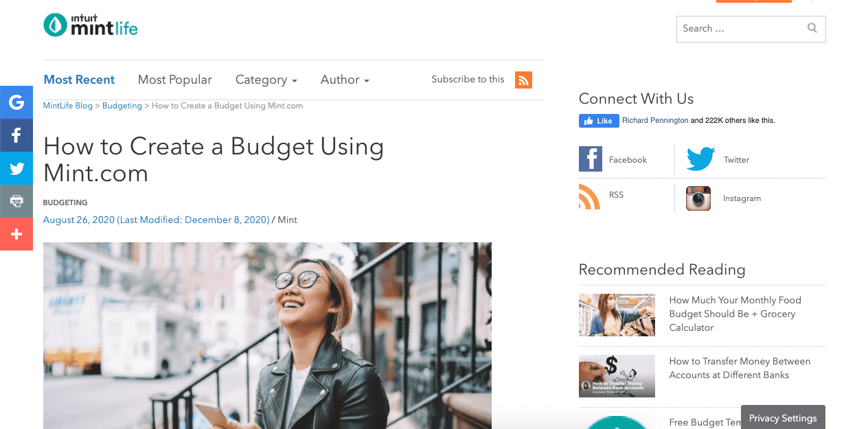Click the Connect With Us heading
This screenshot has width=868, height=429.
point(637,98)
